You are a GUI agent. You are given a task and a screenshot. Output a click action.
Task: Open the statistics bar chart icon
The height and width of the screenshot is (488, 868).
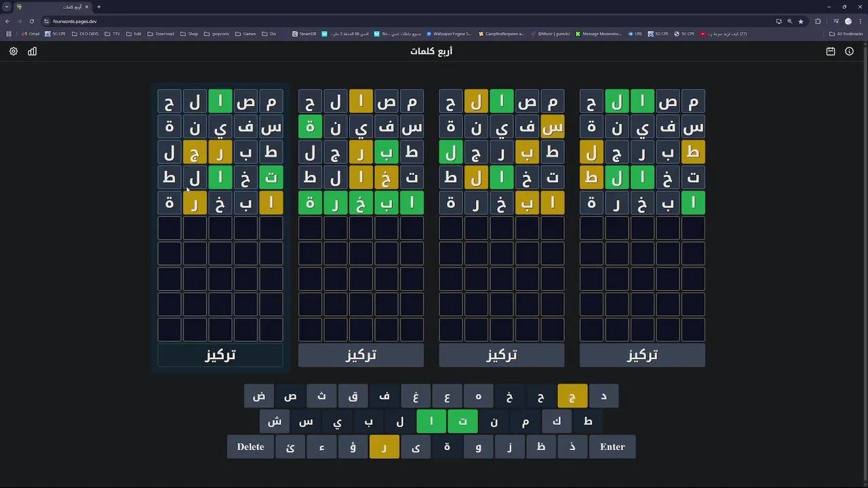pos(32,52)
